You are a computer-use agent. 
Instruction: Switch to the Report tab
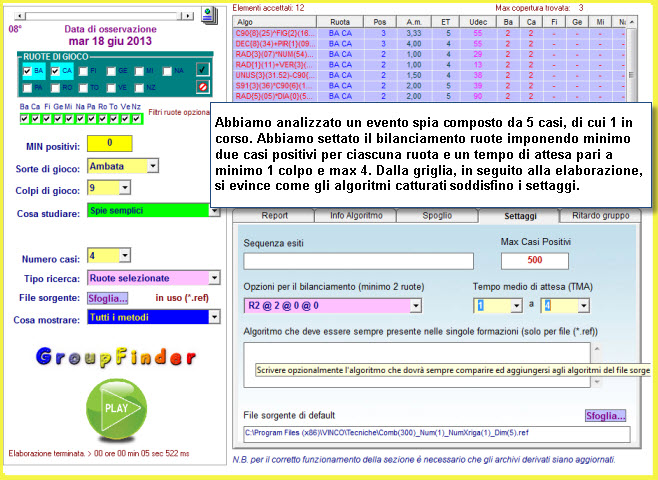pos(274,216)
